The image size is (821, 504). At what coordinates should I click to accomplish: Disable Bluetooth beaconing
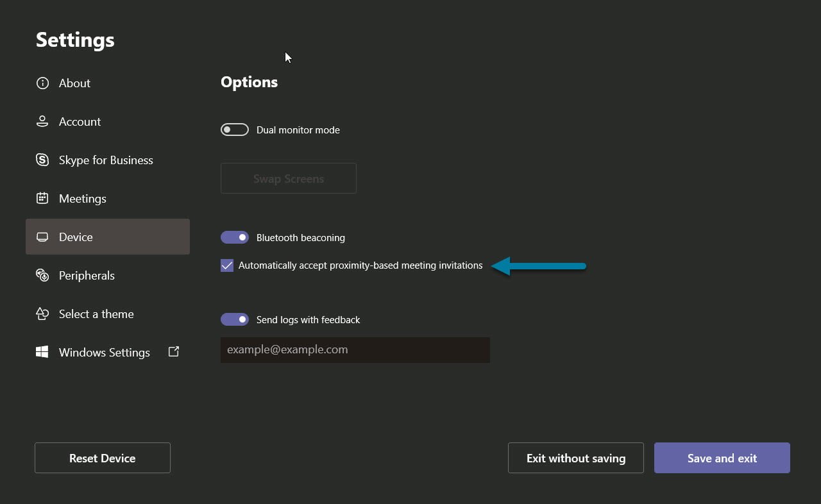click(234, 237)
